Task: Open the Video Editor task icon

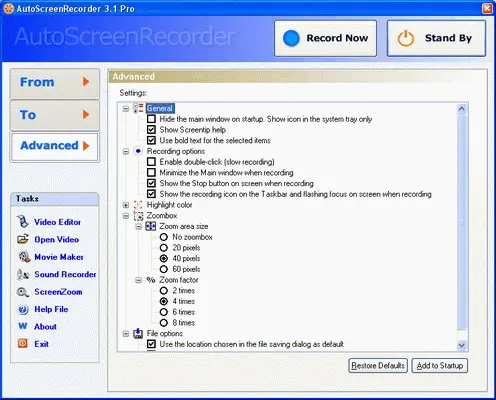Action: [23, 222]
